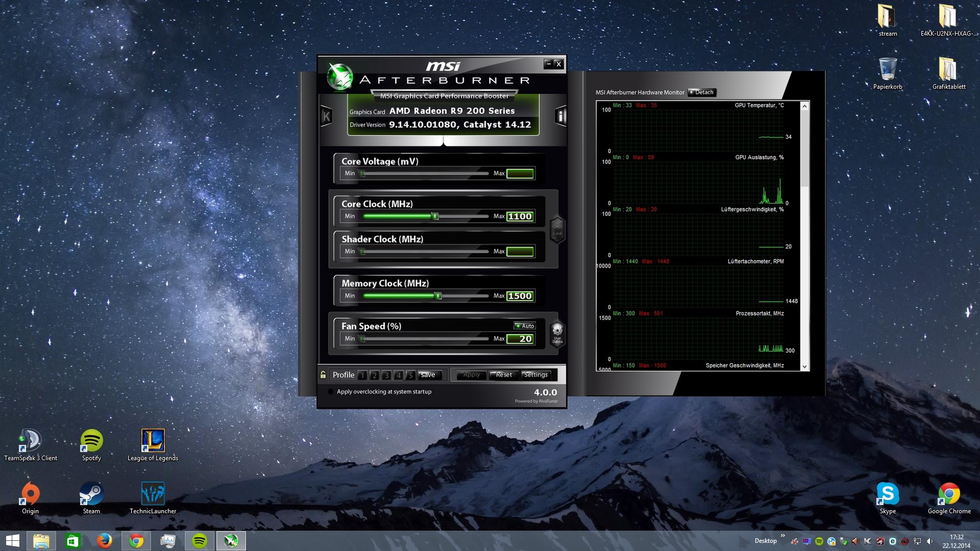Select profile slot 1
Image resolution: width=980 pixels, height=551 pixels.
coord(362,375)
